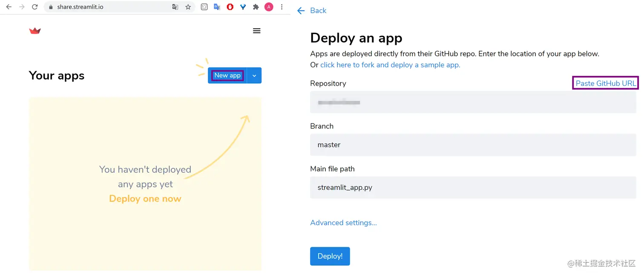Click the Deploy one now text
644x276 pixels.
pos(145,199)
